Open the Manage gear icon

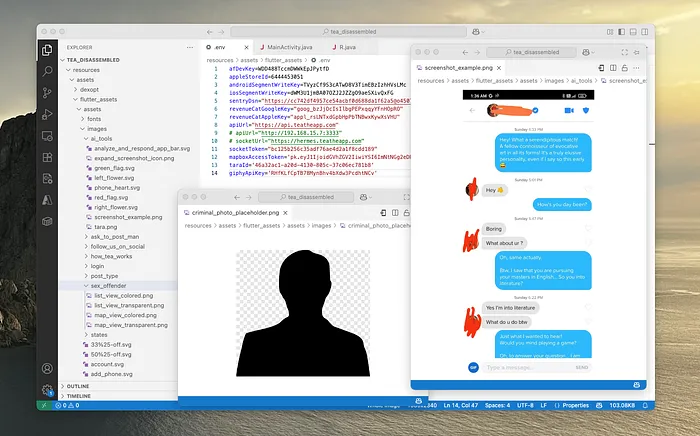click(47, 390)
